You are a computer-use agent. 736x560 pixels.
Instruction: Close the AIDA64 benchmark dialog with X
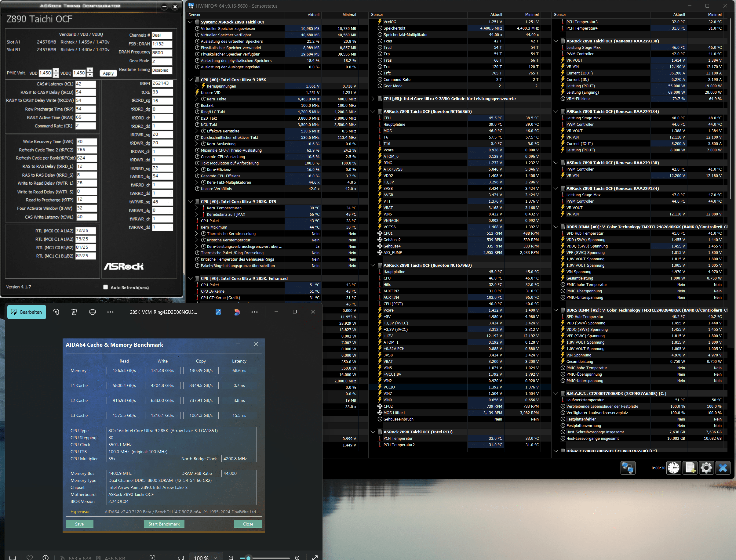pyautogui.click(x=256, y=344)
